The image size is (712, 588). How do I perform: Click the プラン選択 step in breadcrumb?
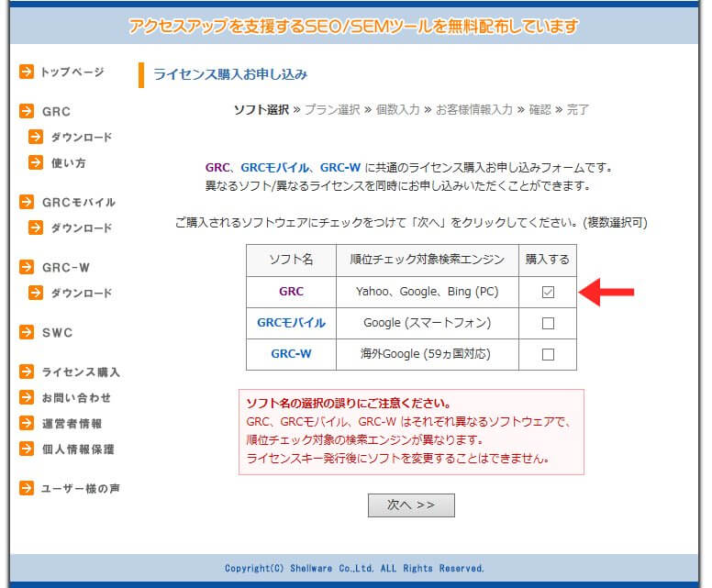click(332, 109)
